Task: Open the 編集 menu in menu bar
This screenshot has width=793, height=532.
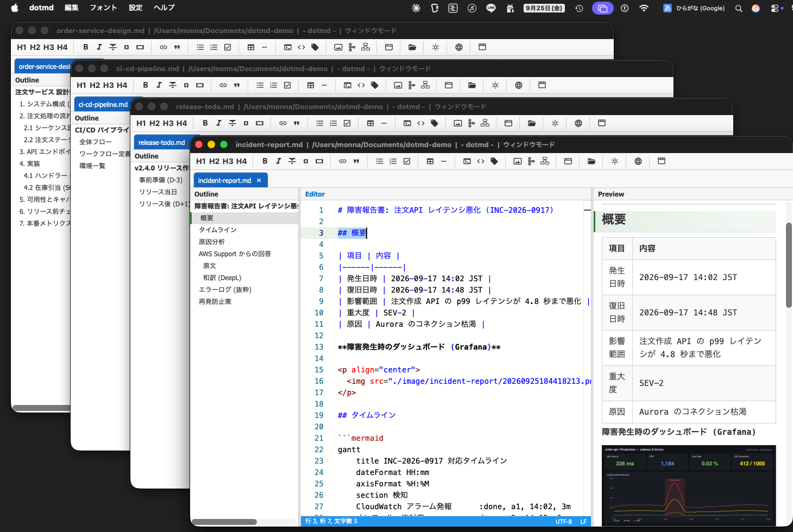Action: coord(72,8)
